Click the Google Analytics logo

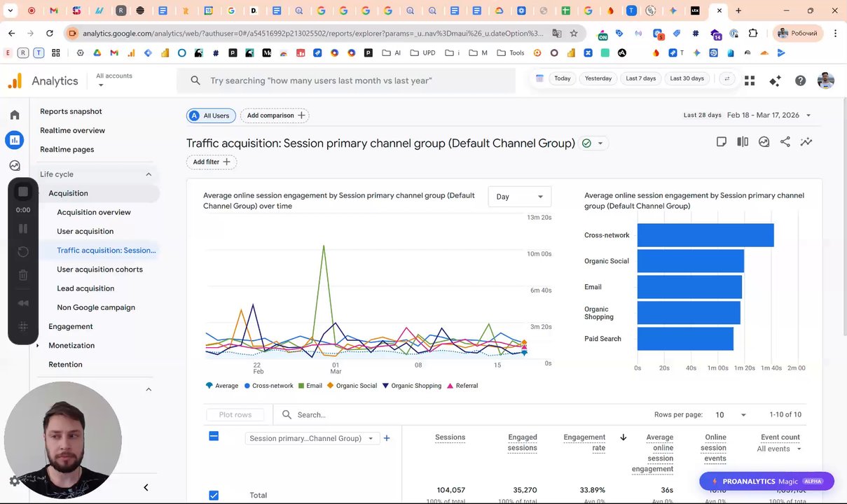click(x=15, y=80)
